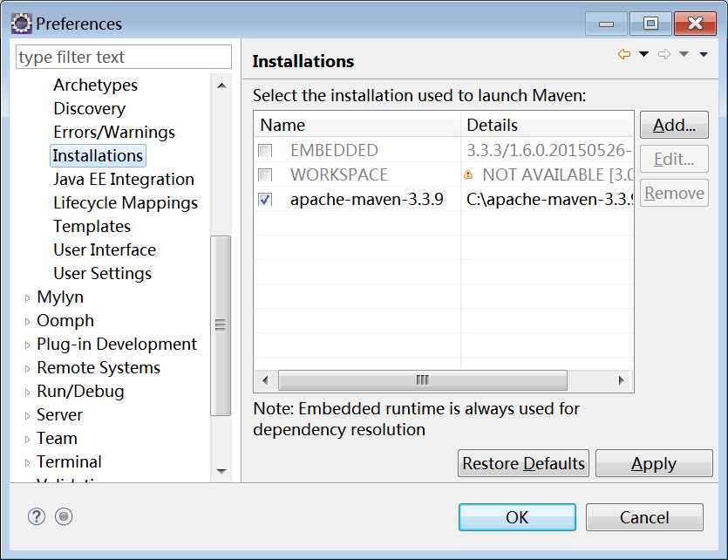The image size is (728, 560).
Task: Click the tree scrollbar down arrow
Action: click(x=221, y=471)
